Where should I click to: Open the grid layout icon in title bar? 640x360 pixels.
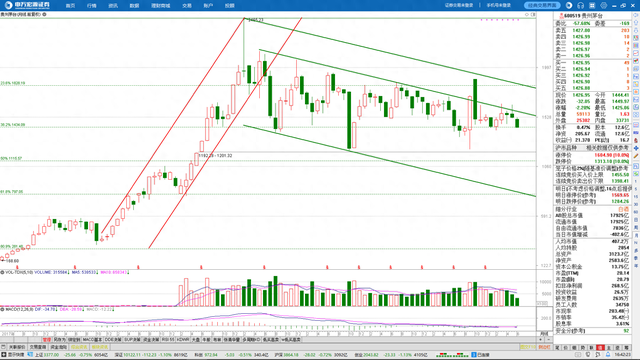[x=592, y=5]
